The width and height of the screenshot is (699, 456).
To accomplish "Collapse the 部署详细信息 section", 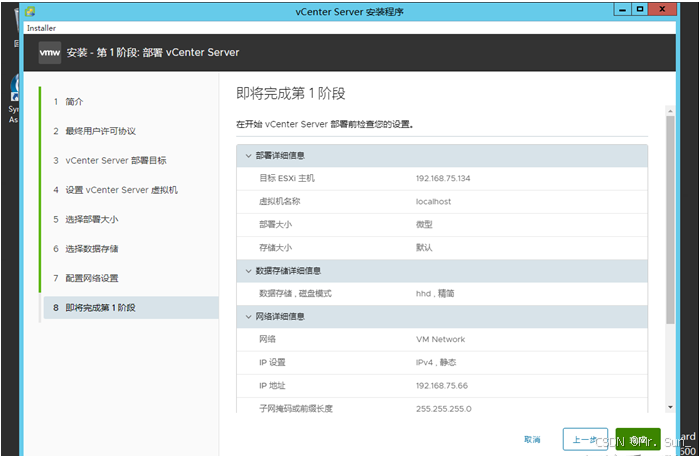I will point(248,156).
